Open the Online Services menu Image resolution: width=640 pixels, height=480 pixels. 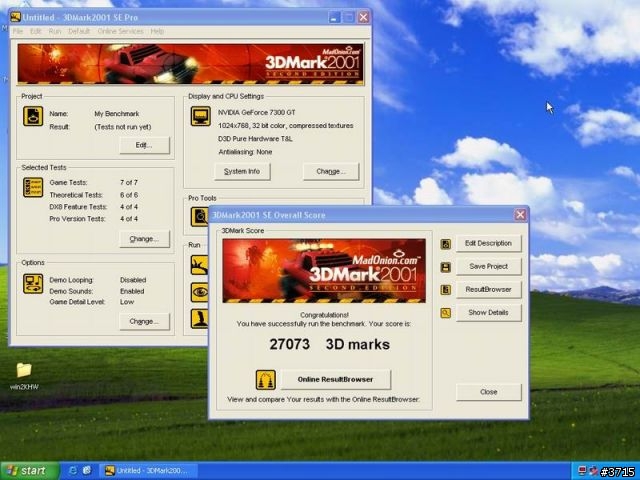pyautogui.click(x=120, y=31)
